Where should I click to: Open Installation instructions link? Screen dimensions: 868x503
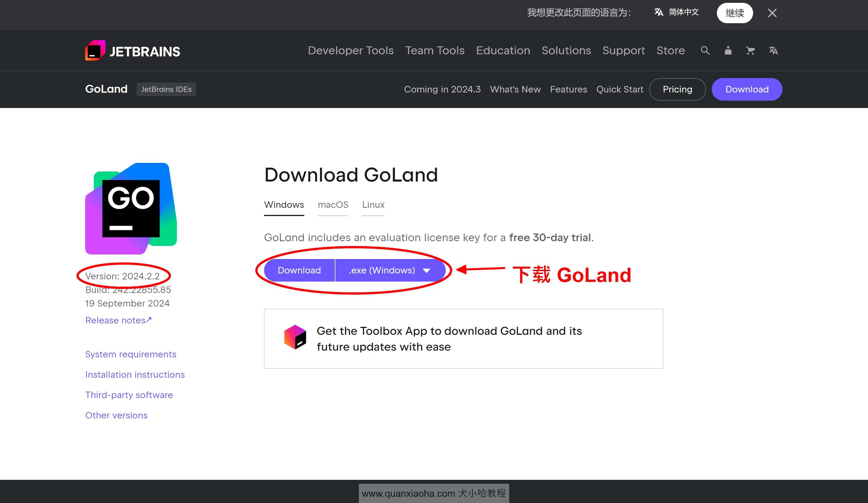[x=135, y=375]
